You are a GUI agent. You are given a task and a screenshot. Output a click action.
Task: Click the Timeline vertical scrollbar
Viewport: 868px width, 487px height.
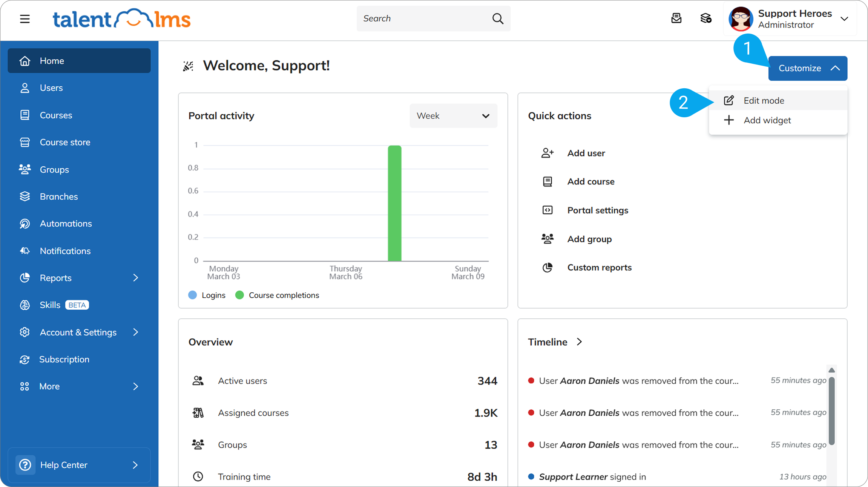click(x=831, y=411)
